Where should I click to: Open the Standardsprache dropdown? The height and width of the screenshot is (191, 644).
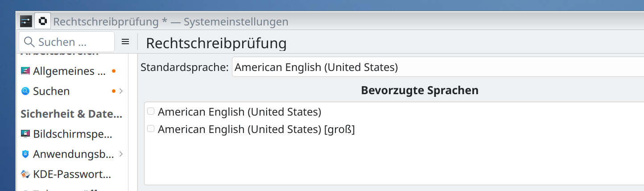(437, 67)
